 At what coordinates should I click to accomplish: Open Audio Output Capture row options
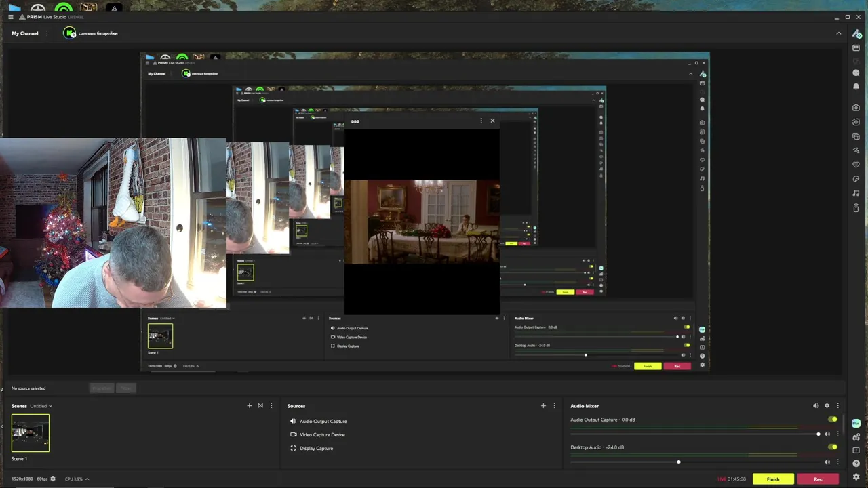tap(837, 434)
